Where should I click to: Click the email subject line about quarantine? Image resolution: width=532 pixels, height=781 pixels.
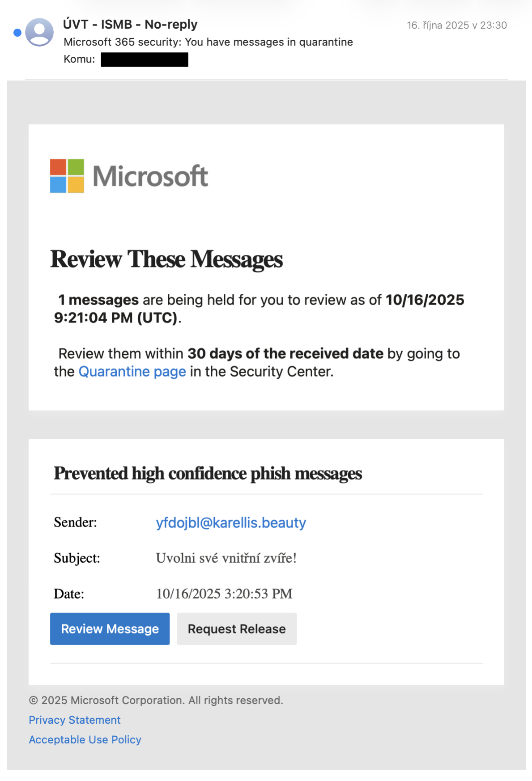tap(208, 42)
